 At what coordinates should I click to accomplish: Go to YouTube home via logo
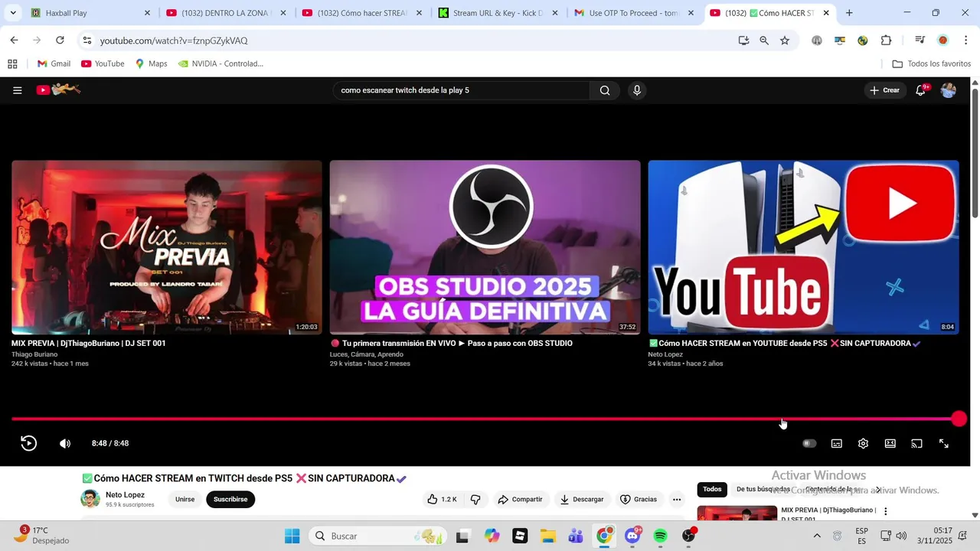[x=58, y=90]
